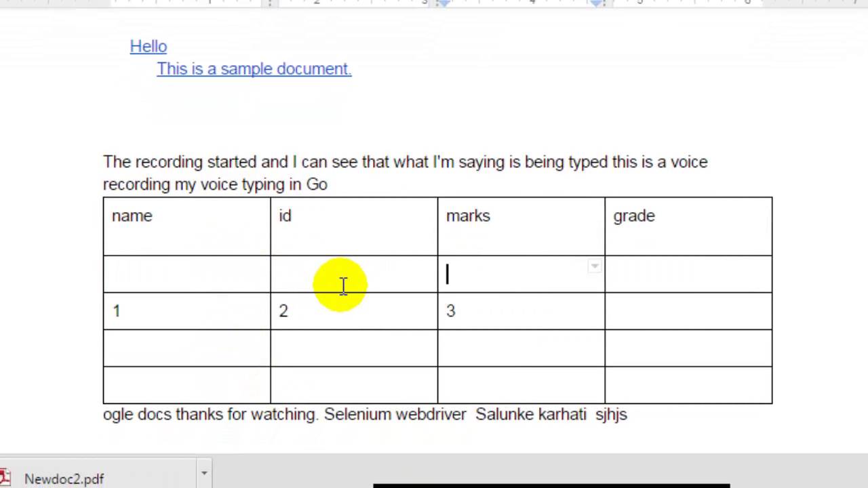Viewport: 868px width, 488px height.
Task: Open the "This is a sample document." link
Action: coord(254,68)
